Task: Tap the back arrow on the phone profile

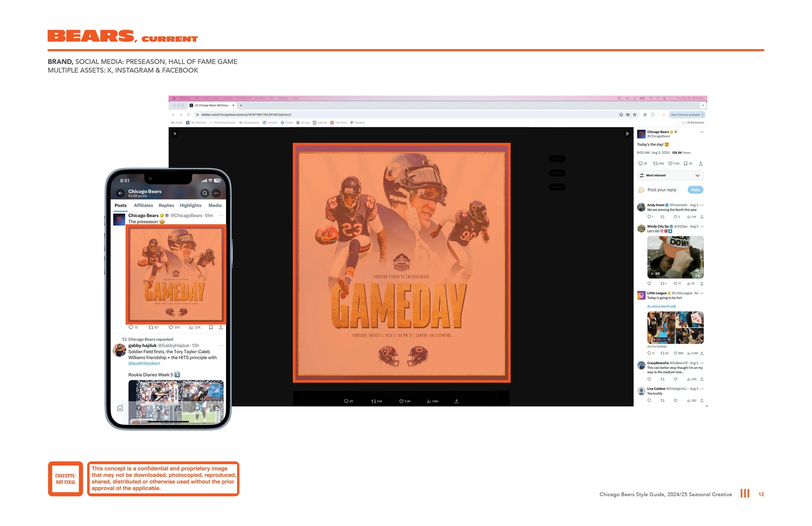Action: [x=121, y=193]
